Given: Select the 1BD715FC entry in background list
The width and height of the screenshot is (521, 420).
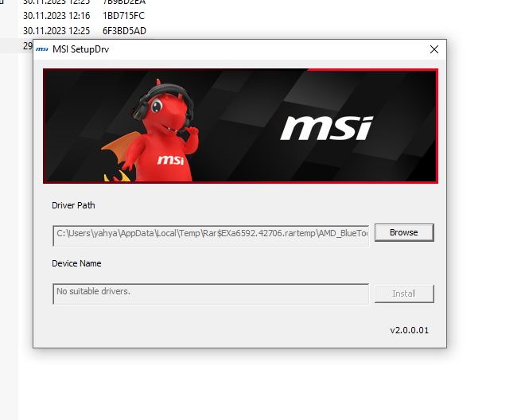Looking at the screenshot, I should [x=123, y=16].
